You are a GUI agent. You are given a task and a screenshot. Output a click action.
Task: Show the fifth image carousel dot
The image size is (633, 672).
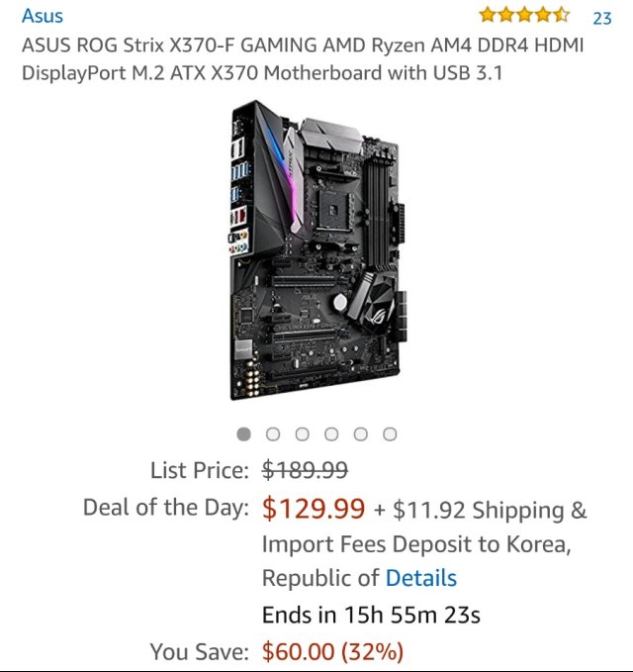click(361, 433)
